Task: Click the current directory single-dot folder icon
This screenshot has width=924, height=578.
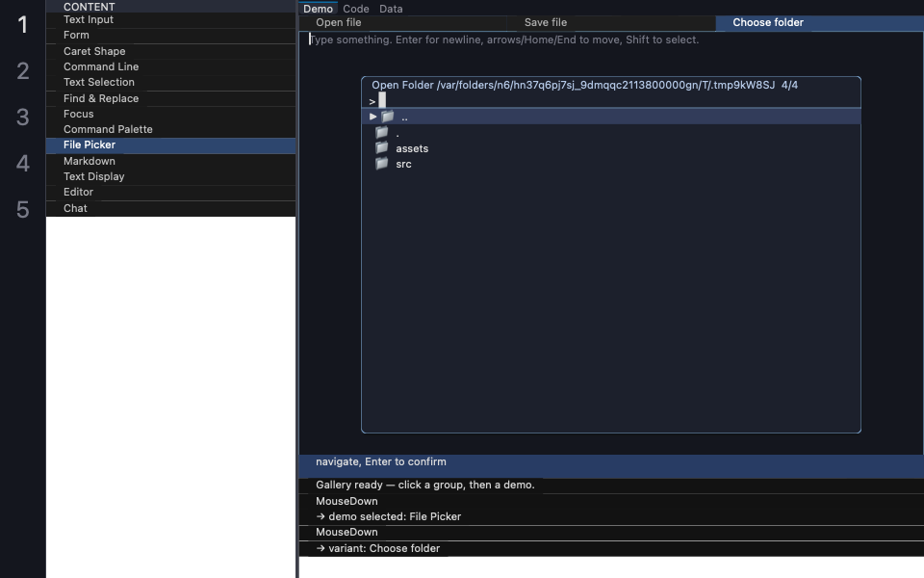Action: [382, 133]
